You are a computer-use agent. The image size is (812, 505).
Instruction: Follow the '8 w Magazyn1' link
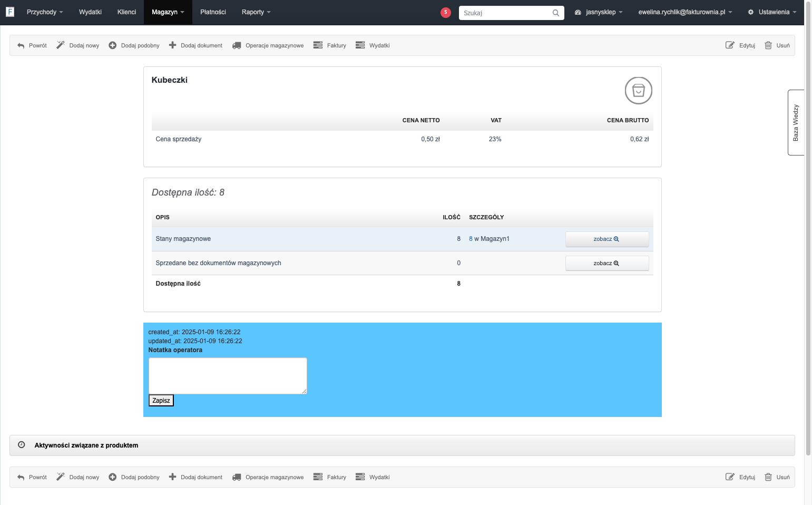(x=489, y=239)
